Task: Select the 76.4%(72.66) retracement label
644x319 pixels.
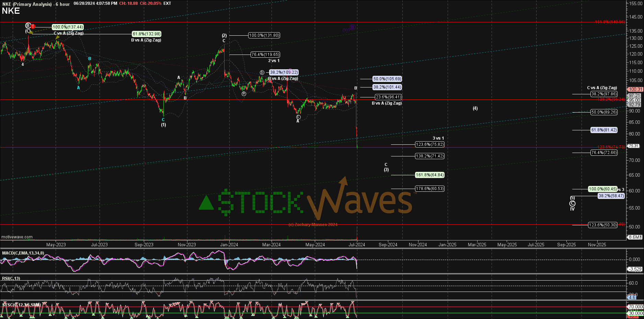Action: pyautogui.click(x=604, y=153)
